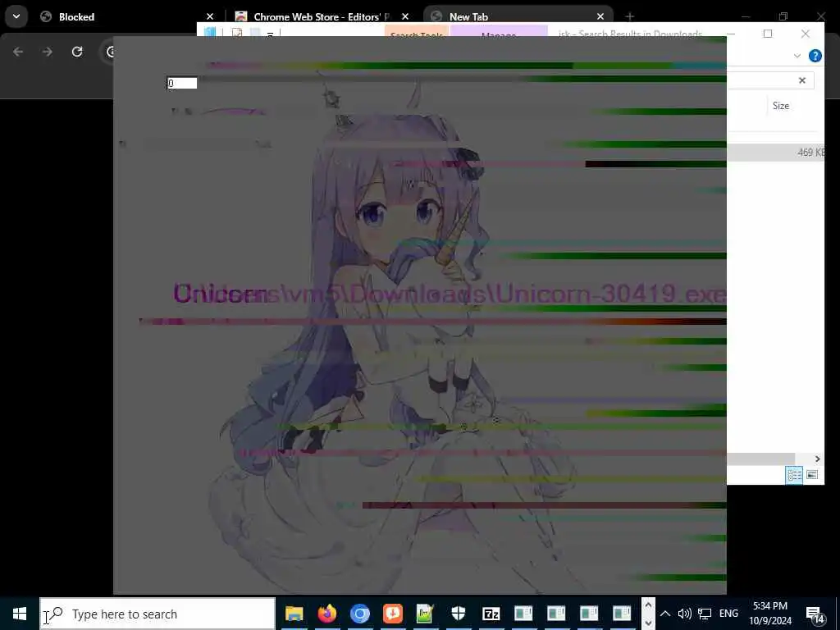This screenshot has height=630, width=840.
Task: Open the blue circle browser taskbar icon
Action: 360,614
